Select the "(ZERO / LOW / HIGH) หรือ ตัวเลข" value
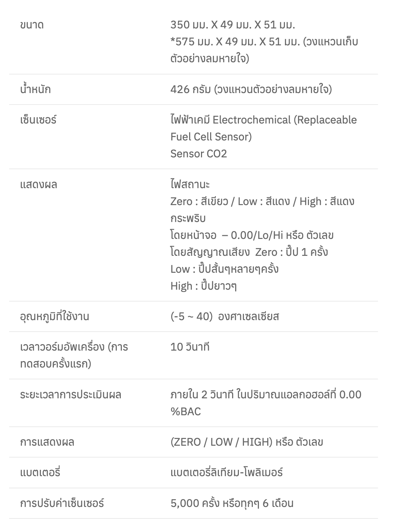 coord(247,442)
